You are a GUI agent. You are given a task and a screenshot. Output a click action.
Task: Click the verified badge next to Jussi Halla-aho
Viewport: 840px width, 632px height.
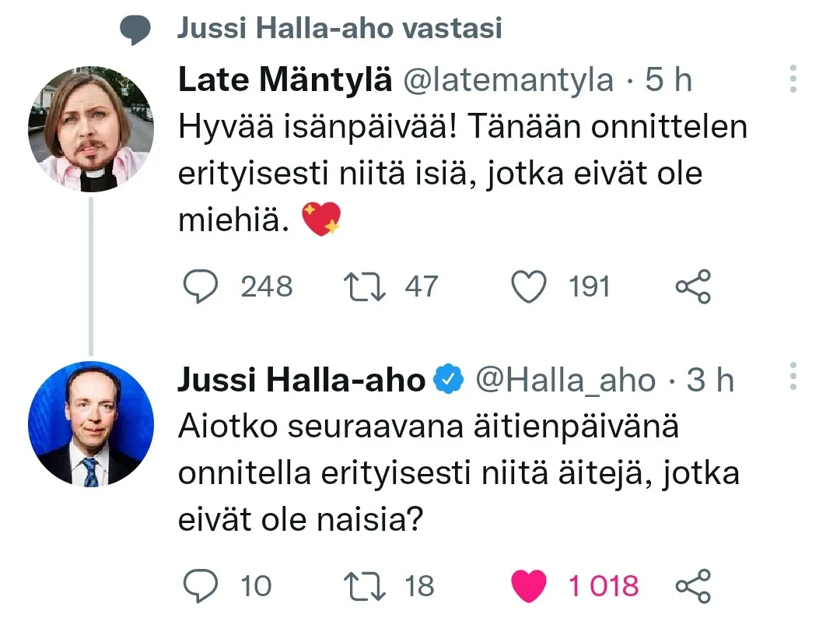coord(449,380)
